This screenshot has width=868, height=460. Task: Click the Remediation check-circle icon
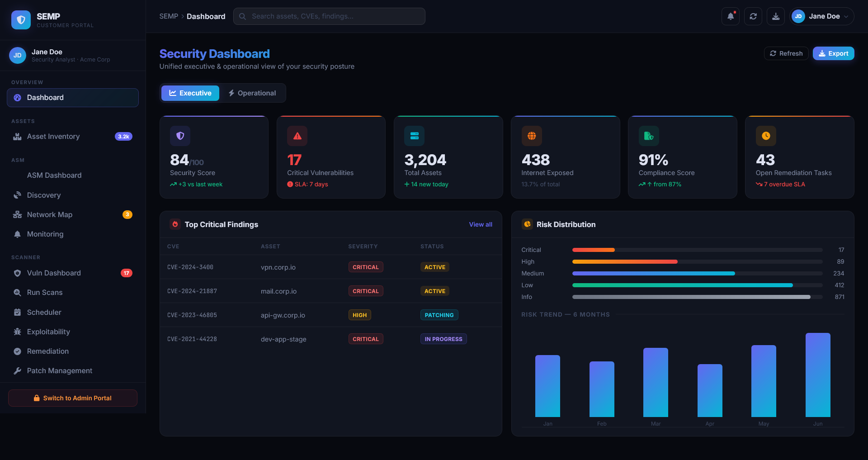17,351
